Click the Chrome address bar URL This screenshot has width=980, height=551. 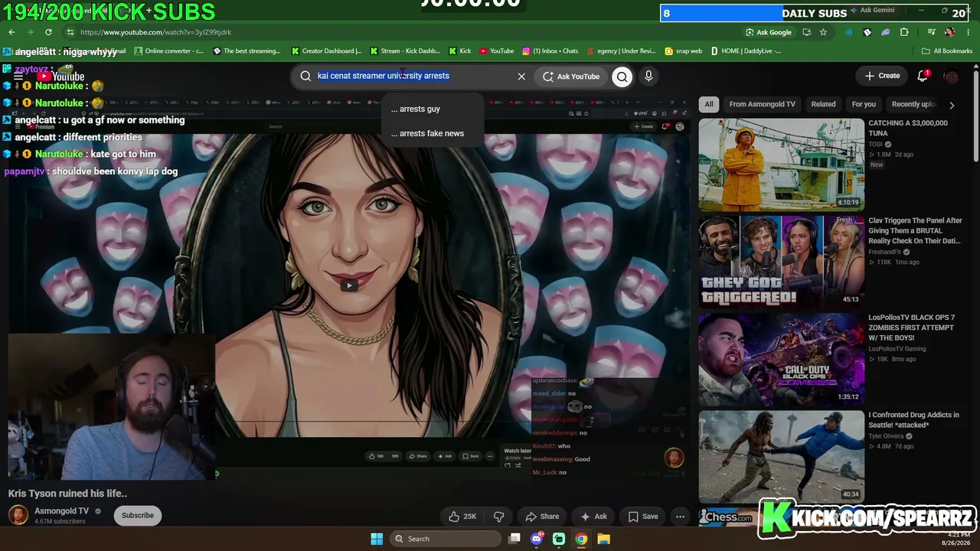(155, 32)
